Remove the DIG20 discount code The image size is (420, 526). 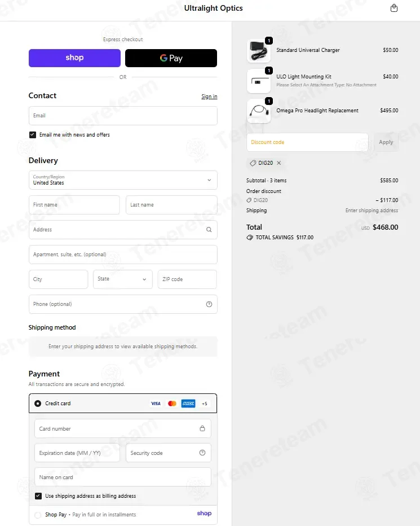coord(278,163)
